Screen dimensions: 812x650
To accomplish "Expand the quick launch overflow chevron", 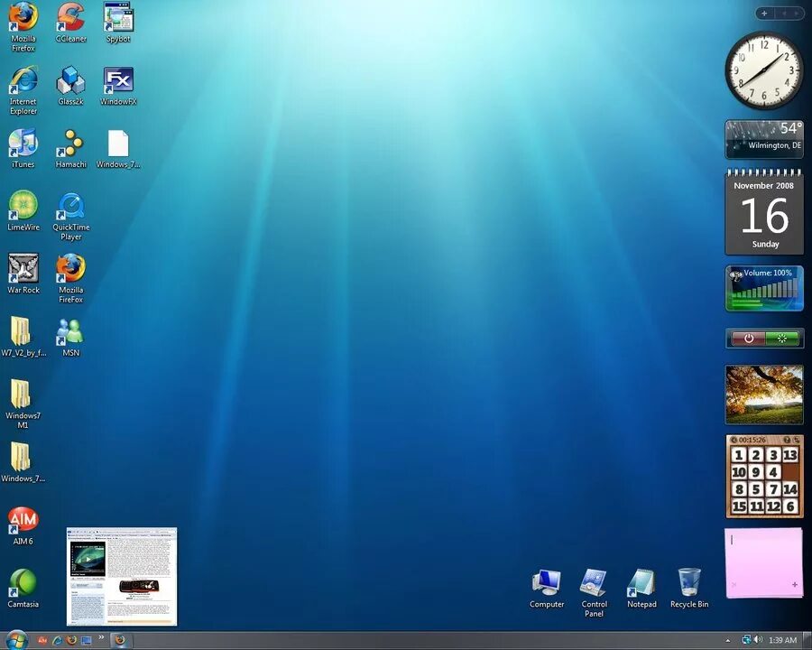I will [x=101, y=637].
